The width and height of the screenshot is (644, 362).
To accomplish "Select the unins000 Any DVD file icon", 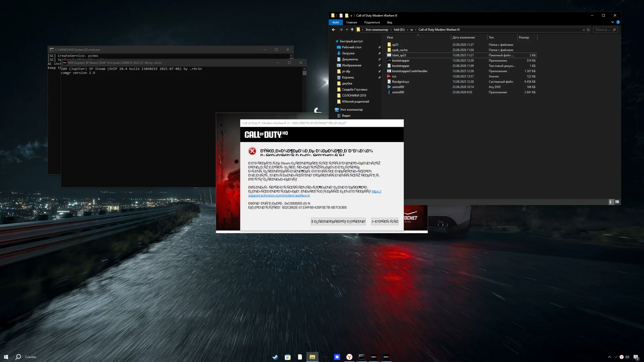I will pyautogui.click(x=389, y=87).
